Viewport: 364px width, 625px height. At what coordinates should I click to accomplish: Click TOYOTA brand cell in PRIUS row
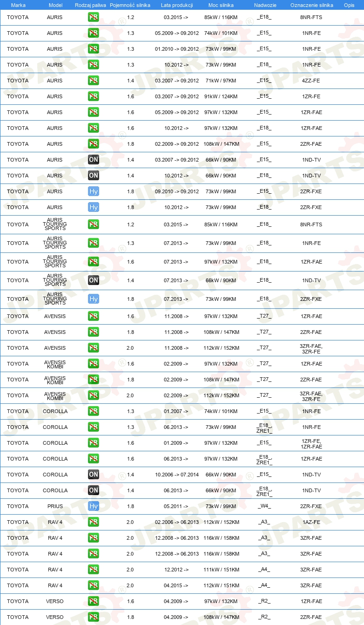tap(18, 506)
